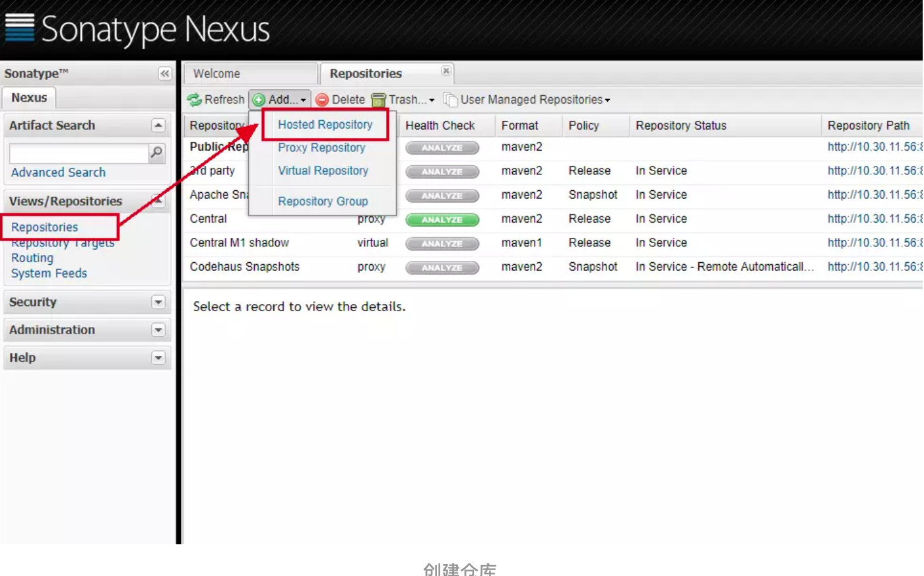Click the green refresh arrows icon
This screenshot has height=576, width=924.
click(x=194, y=100)
